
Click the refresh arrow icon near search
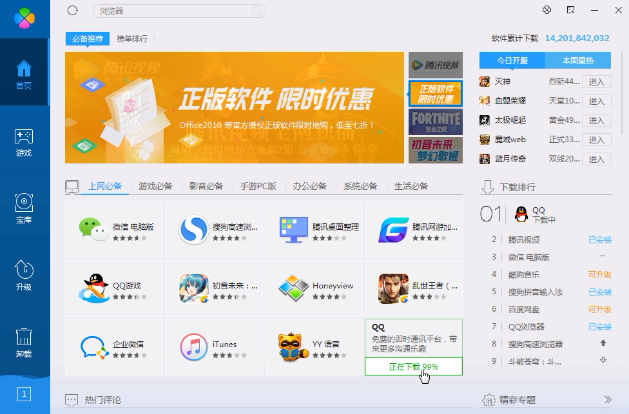coord(73,10)
